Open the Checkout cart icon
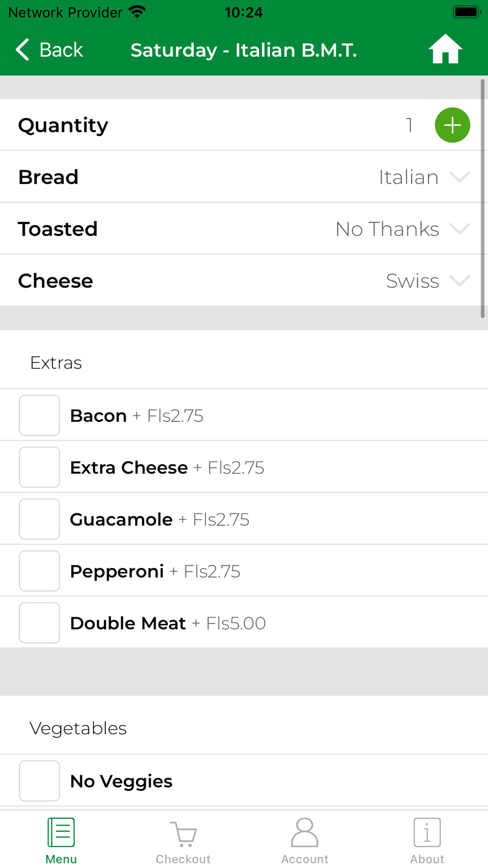The width and height of the screenshot is (488, 868). (x=183, y=833)
